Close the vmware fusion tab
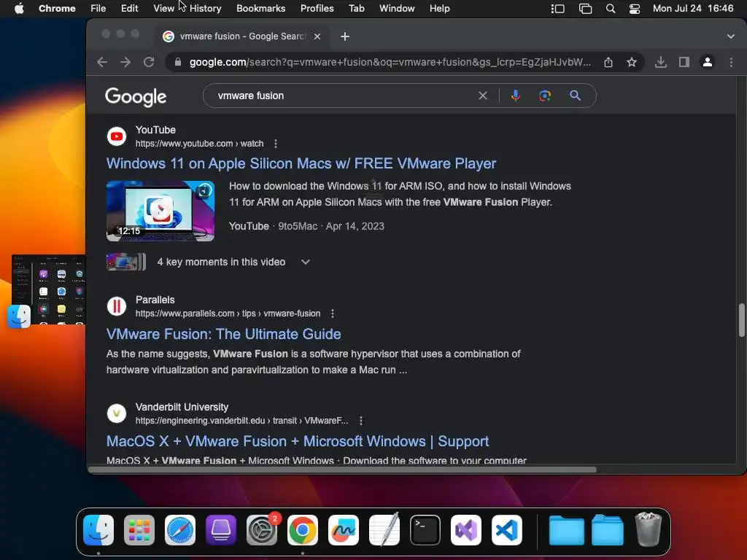 (317, 36)
